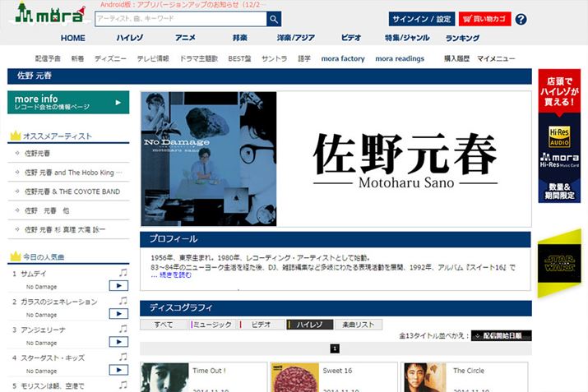Click 続きを読む to read more profile
Image resolution: width=588 pixels, height=392 pixels.
[175, 274]
